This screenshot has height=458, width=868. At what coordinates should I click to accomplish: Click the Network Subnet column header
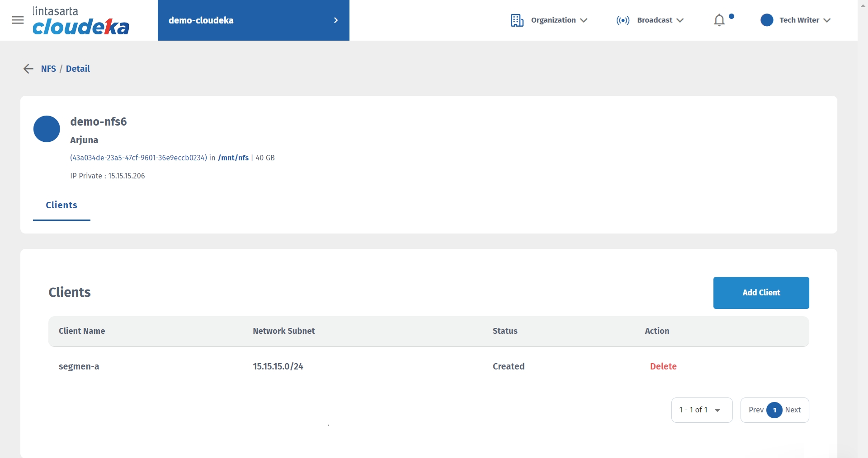tap(284, 331)
